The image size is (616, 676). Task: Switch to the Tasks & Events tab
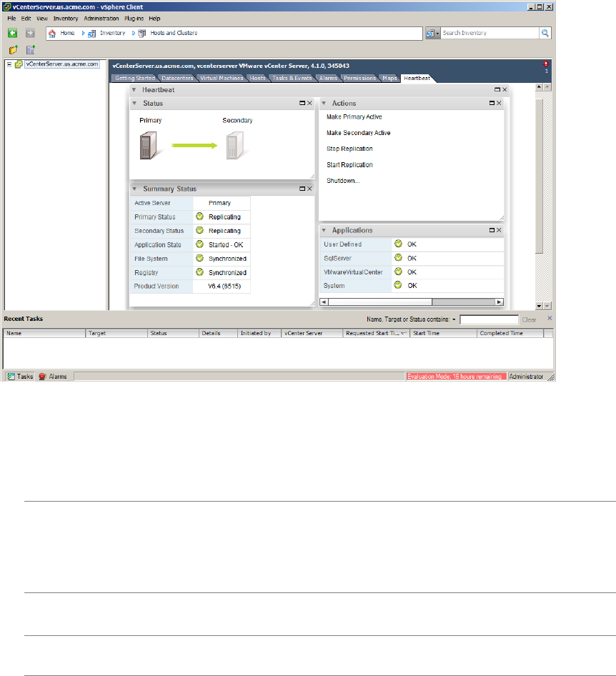pyautogui.click(x=292, y=79)
